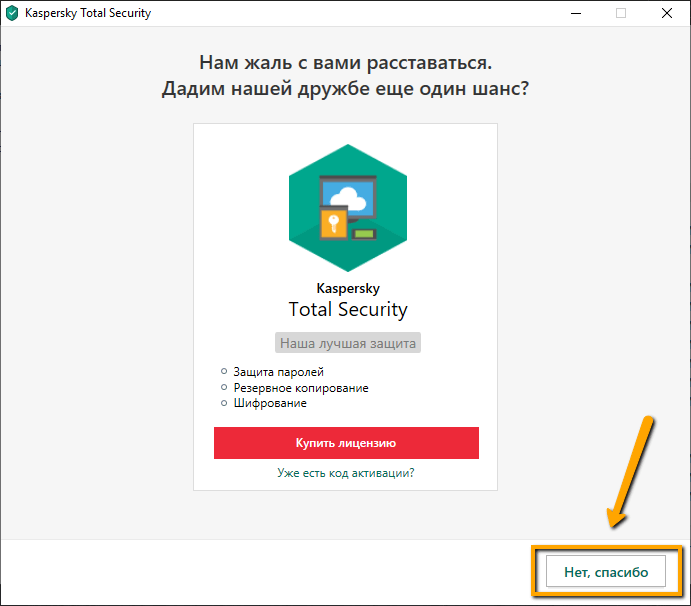Minimize the Kaspersky Total Security window

click(x=576, y=13)
